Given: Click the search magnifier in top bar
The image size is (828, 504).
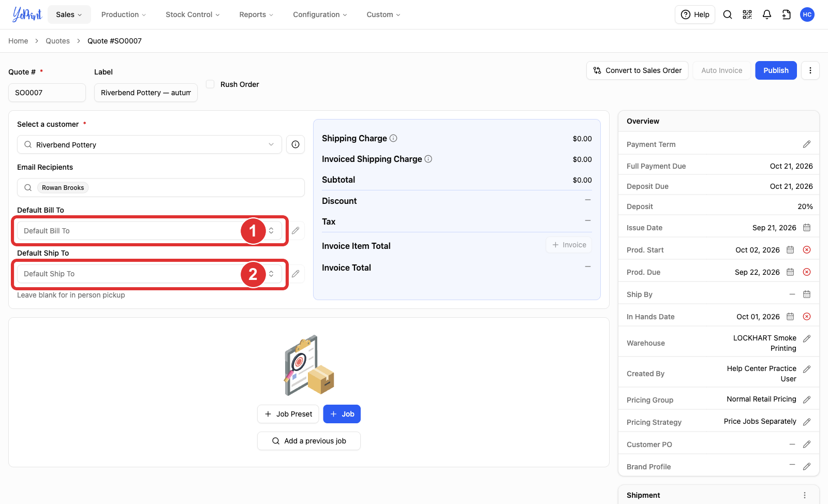Looking at the screenshot, I should pyautogui.click(x=728, y=14).
